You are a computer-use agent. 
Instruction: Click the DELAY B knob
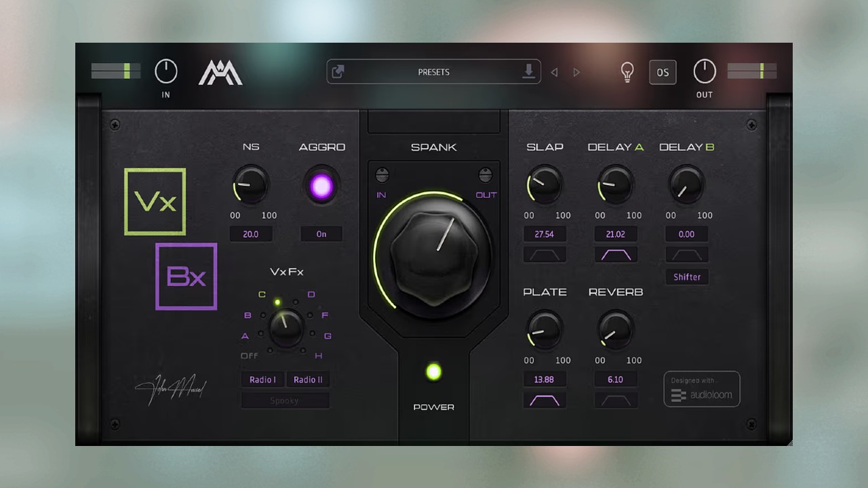686,184
